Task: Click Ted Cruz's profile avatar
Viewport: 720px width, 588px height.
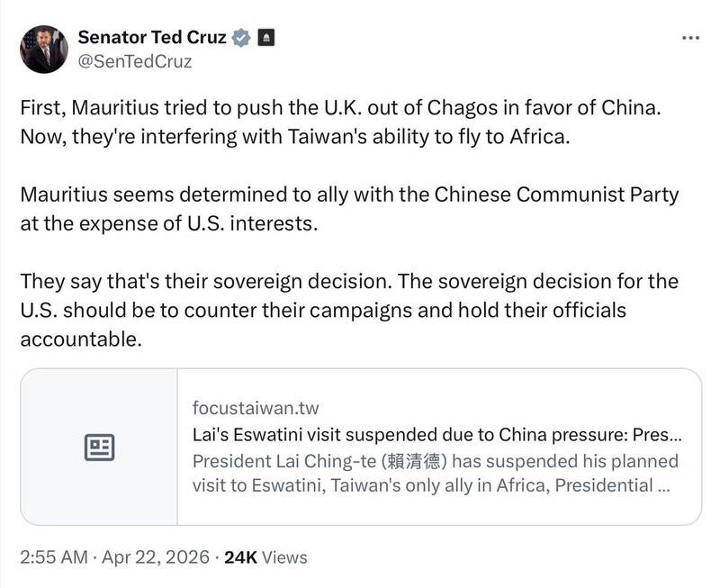Action: [x=43, y=49]
